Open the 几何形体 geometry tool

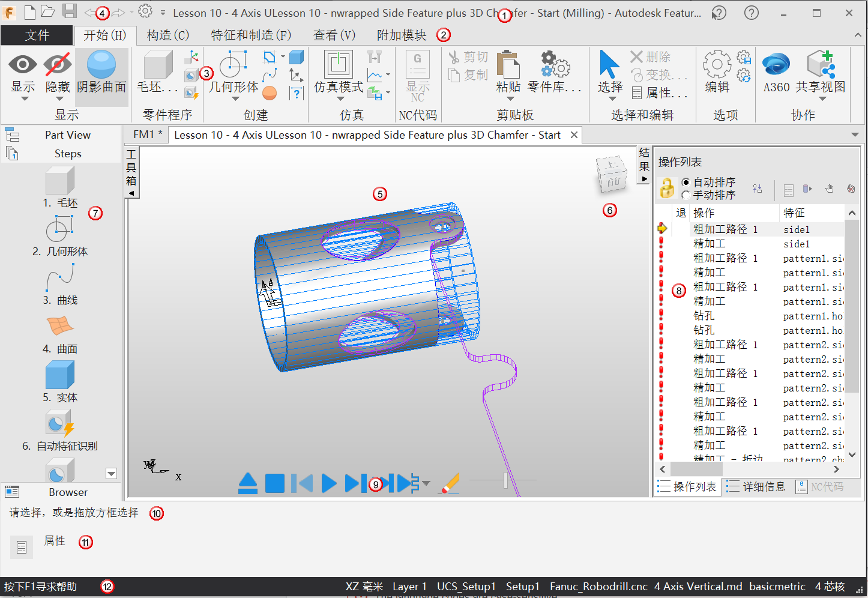coord(234,64)
